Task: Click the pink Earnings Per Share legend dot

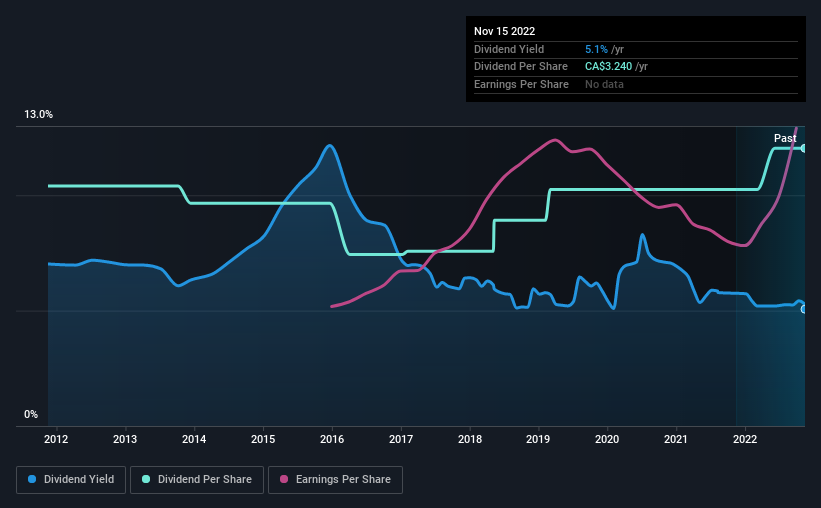Action: pyautogui.click(x=284, y=479)
